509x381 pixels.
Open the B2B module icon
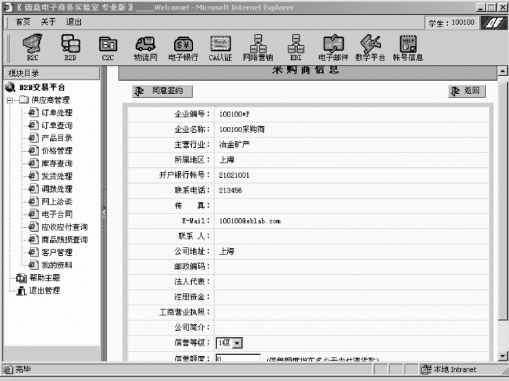point(70,47)
